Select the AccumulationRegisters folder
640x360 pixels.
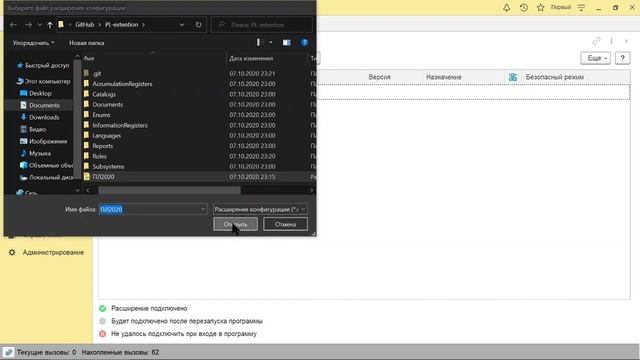(x=122, y=84)
